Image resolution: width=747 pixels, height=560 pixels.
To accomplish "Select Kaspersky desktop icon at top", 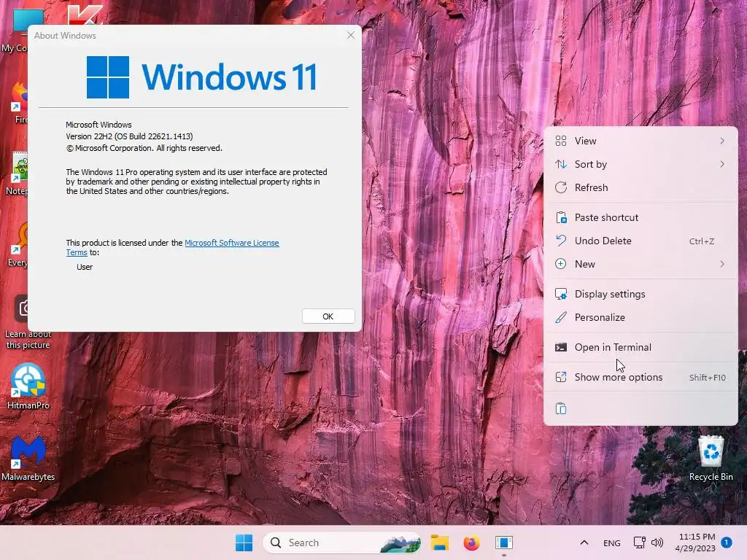I will point(85,15).
